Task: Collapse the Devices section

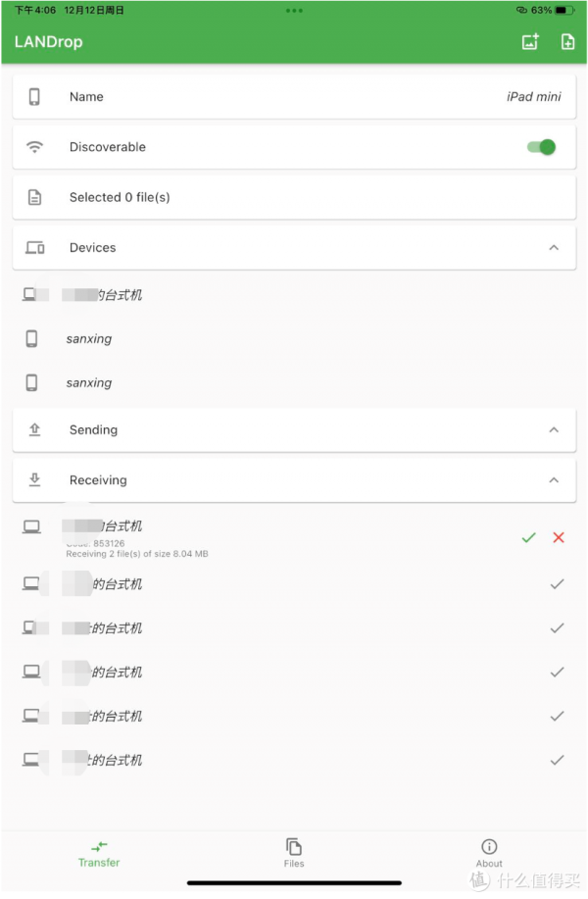Action: coord(554,247)
